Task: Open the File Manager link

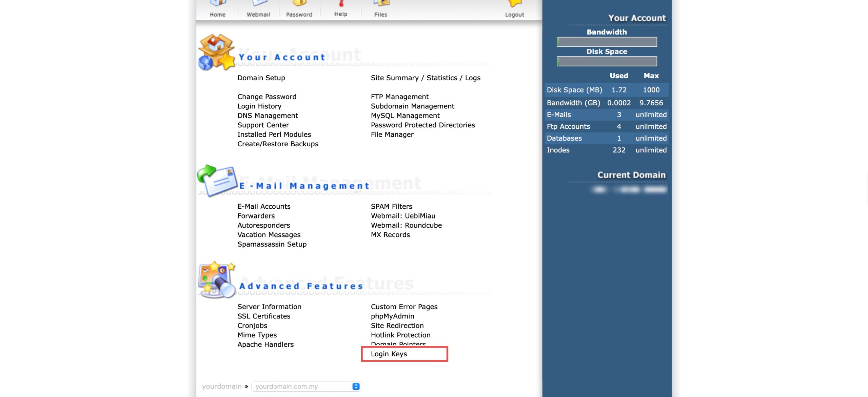Action: click(392, 134)
